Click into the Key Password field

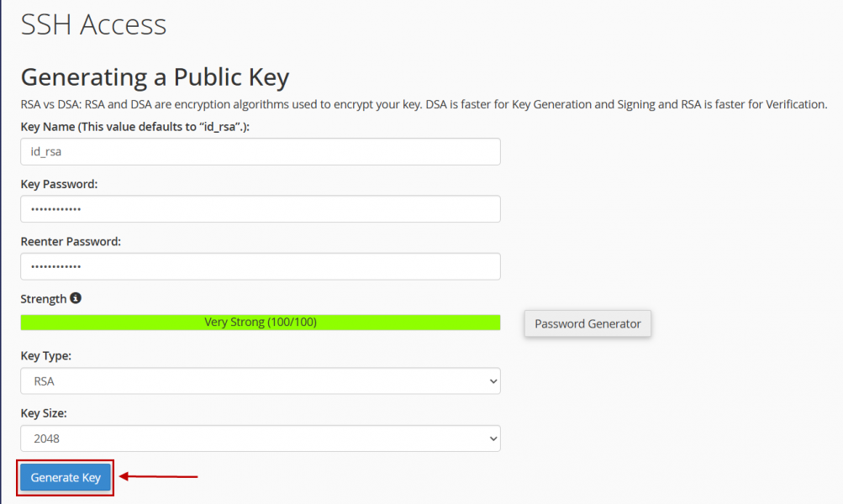click(261, 209)
